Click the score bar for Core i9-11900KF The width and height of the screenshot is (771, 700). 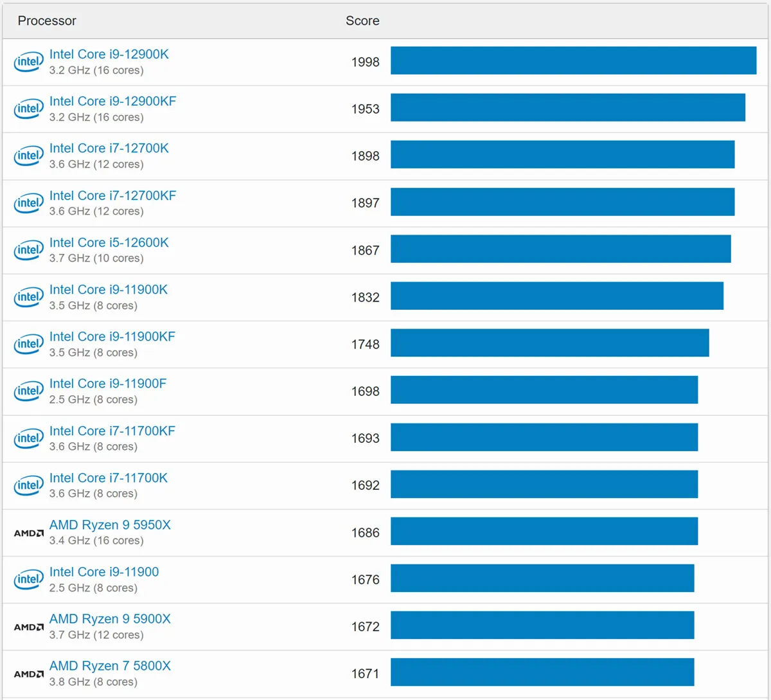550,343
